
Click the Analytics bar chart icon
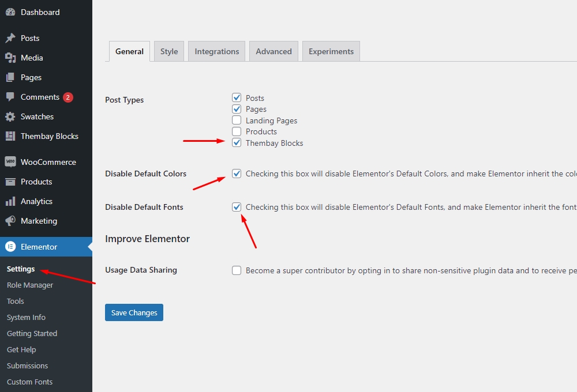pyautogui.click(x=10, y=201)
